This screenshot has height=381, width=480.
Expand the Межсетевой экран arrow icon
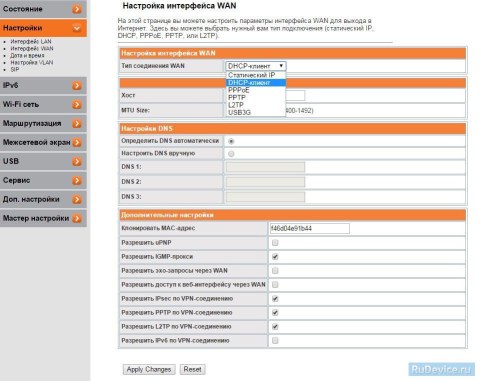click(x=77, y=143)
